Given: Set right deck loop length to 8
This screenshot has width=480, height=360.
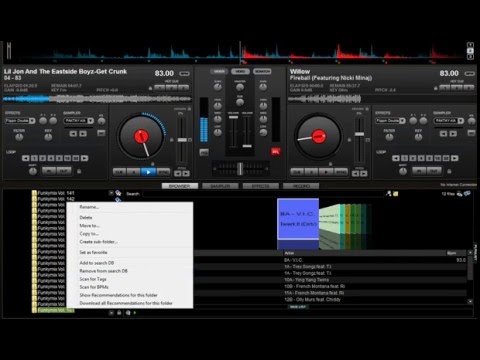Looking at the screenshot, I should 430,158.
